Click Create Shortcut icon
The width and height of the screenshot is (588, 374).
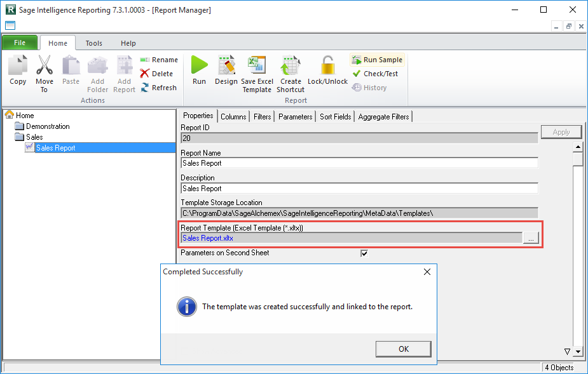click(291, 65)
